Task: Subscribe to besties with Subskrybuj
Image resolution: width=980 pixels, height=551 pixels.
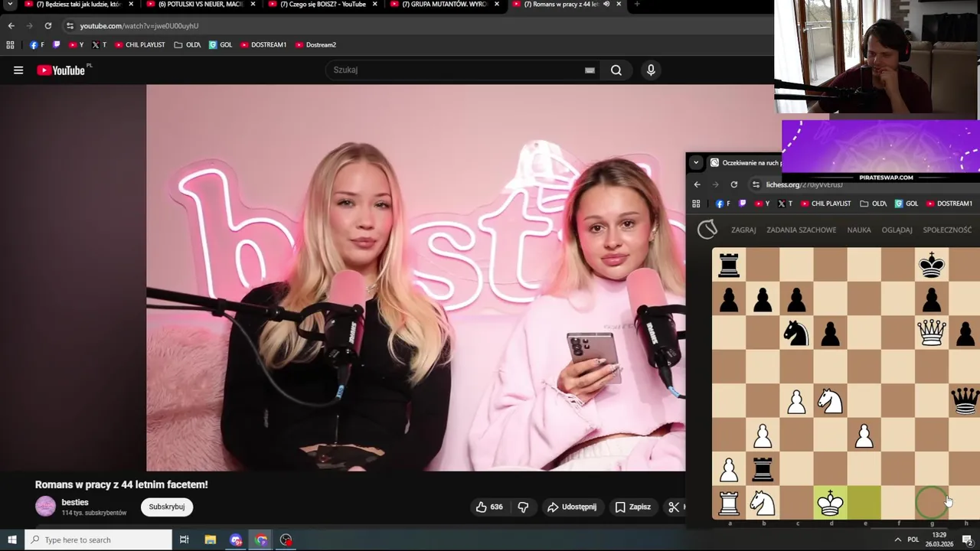Action: (167, 507)
